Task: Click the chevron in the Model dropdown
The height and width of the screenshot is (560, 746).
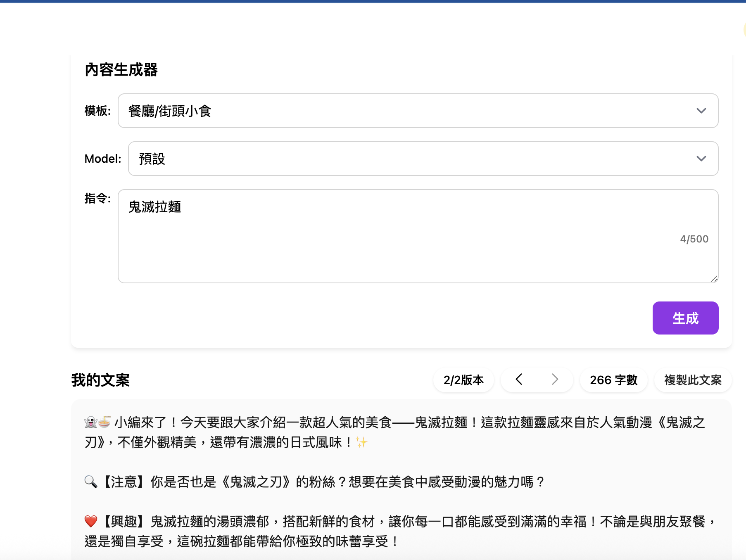Action: [x=701, y=159]
